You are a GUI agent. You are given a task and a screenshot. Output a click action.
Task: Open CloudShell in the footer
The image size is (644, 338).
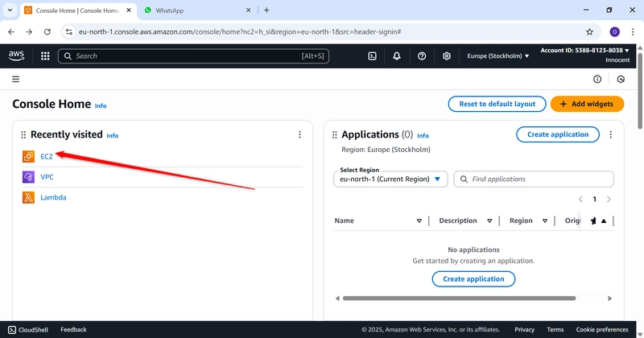28,330
